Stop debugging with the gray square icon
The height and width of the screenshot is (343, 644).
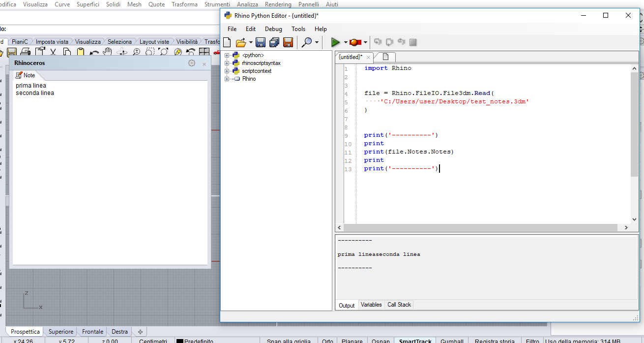coord(413,42)
